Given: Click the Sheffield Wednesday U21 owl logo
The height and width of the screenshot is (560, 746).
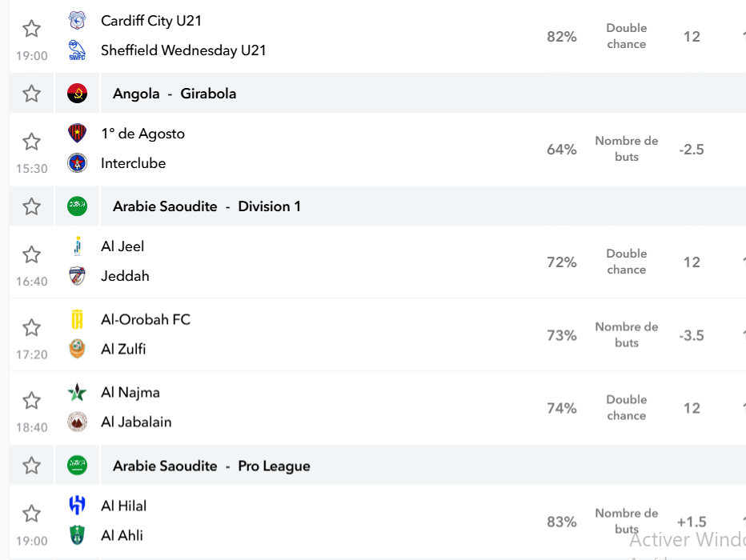Looking at the screenshot, I should (x=77, y=50).
